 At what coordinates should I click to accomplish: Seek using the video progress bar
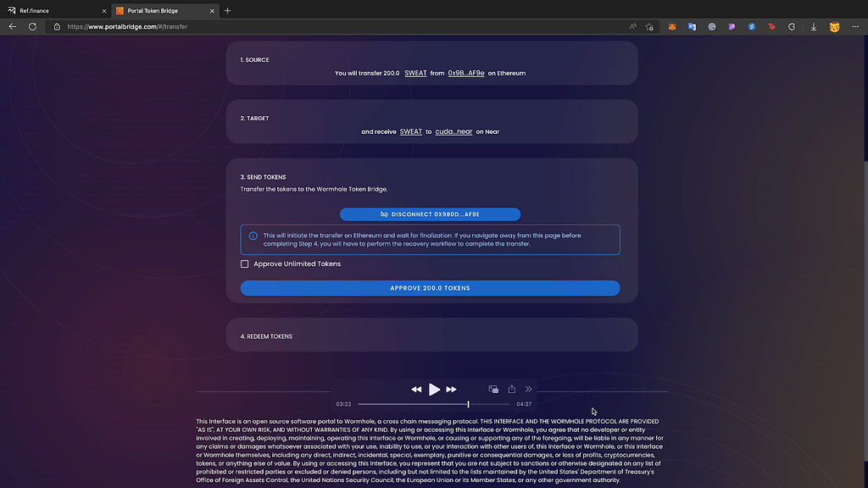pos(433,404)
